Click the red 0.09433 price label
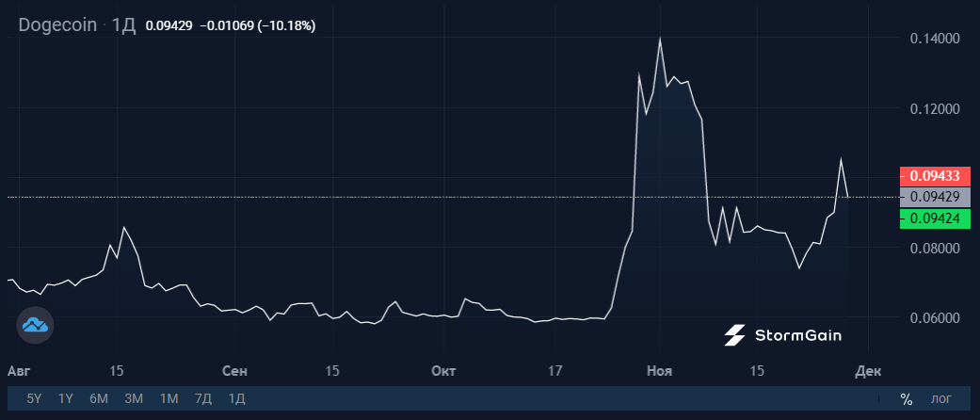Image resolution: width=980 pixels, height=420 pixels. pos(935,176)
